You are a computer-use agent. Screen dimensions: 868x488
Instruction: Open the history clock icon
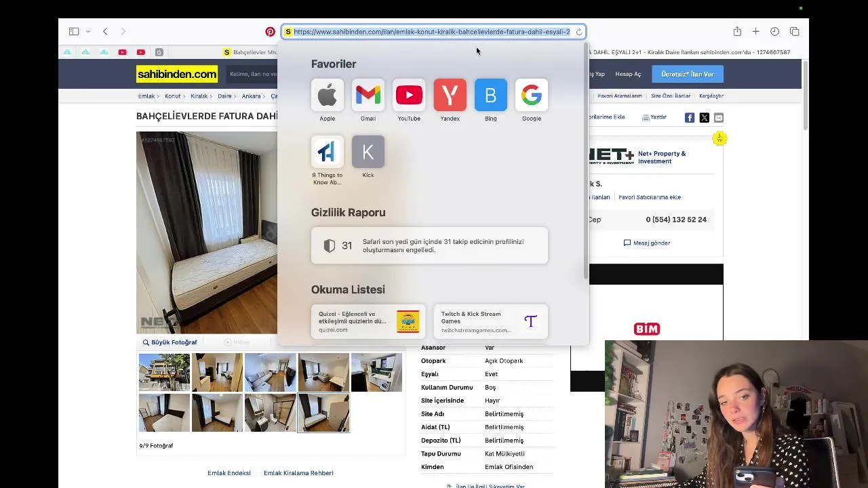coord(774,31)
